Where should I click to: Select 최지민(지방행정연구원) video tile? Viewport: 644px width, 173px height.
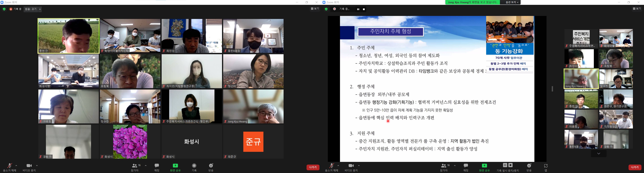tap(192, 71)
